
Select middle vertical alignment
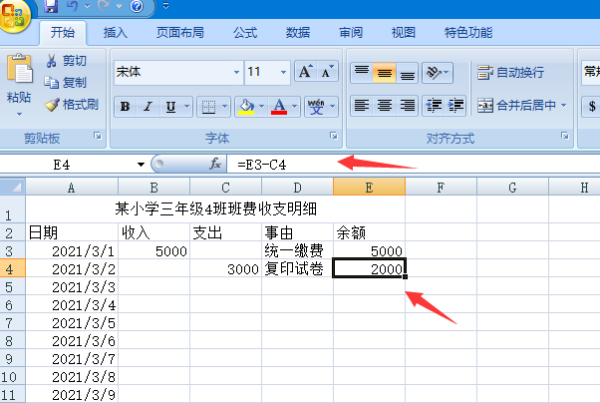pyautogui.click(x=384, y=72)
